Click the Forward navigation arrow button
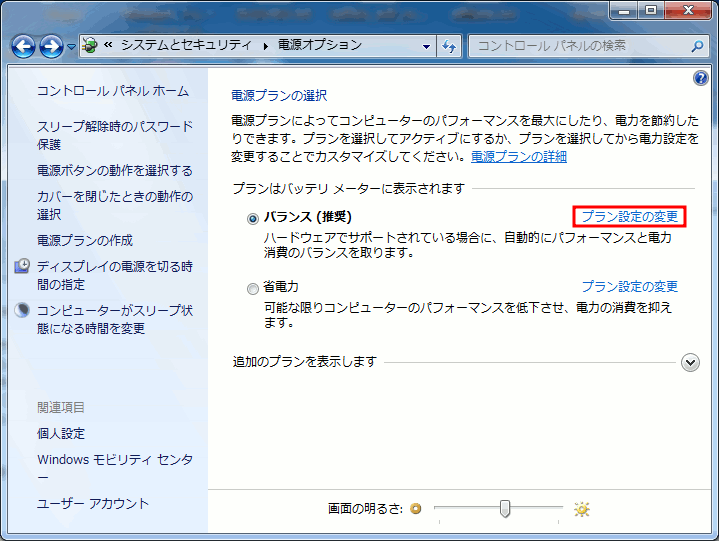This screenshot has width=719, height=541. [x=51, y=46]
